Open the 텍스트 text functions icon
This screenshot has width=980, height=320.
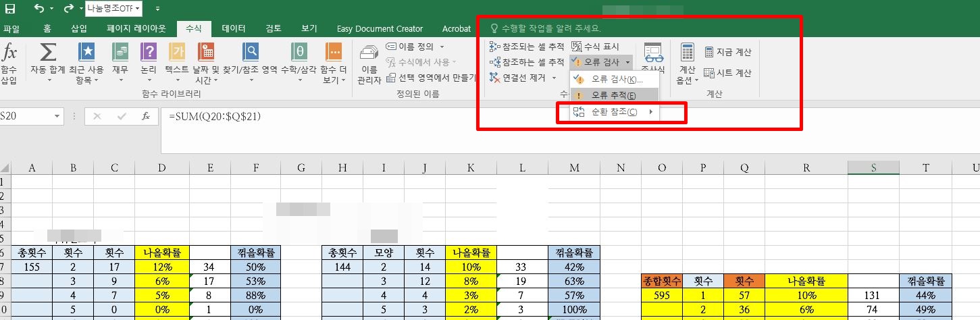(177, 51)
